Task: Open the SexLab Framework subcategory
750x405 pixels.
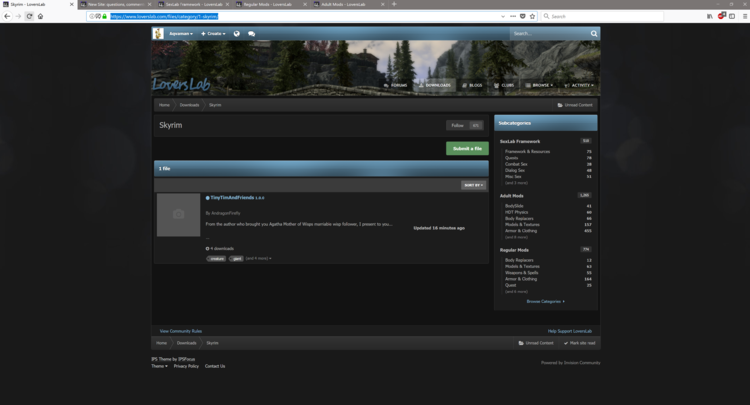Action: coord(520,142)
